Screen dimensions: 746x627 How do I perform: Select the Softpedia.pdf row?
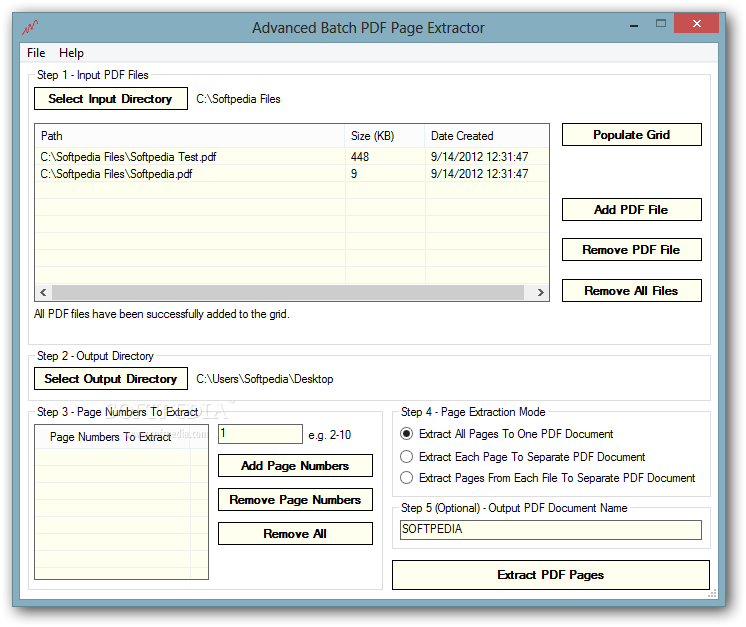click(292, 174)
